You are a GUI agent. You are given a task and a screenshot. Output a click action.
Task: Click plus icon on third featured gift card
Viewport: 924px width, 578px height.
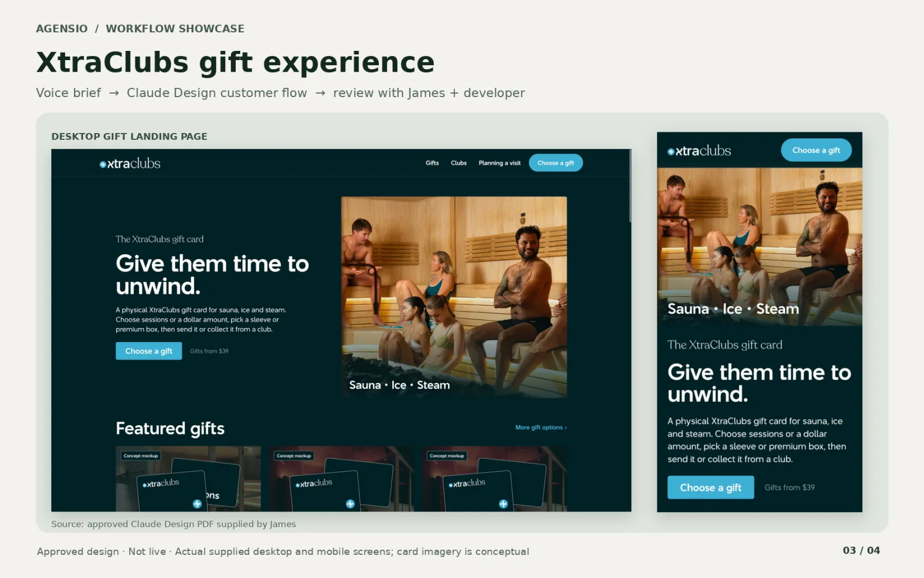pos(503,504)
